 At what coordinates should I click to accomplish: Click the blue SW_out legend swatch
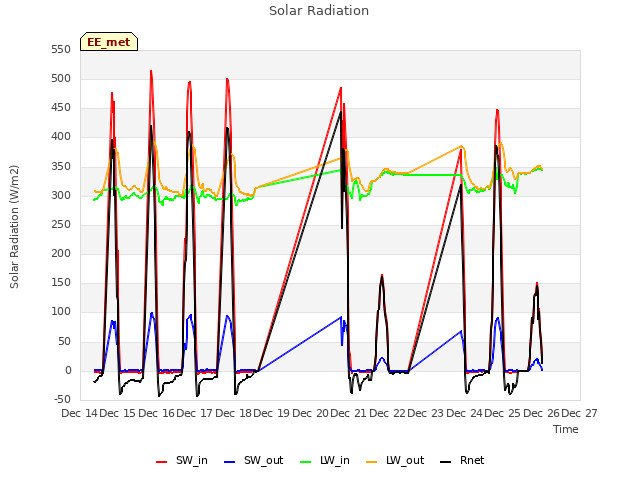click(230, 462)
